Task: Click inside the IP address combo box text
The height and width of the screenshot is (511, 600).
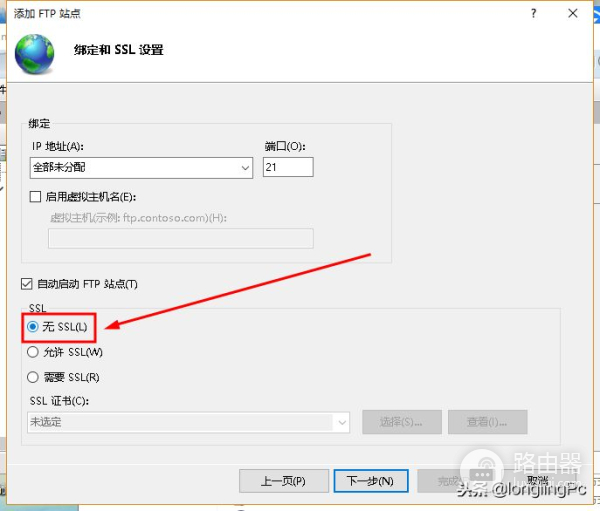Action: click(x=134, y=168)
